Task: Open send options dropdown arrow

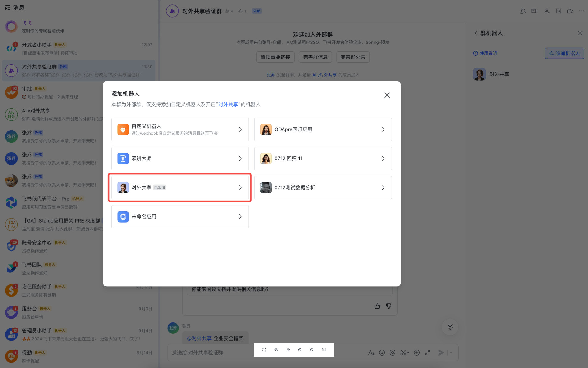Action: point(451,353)
